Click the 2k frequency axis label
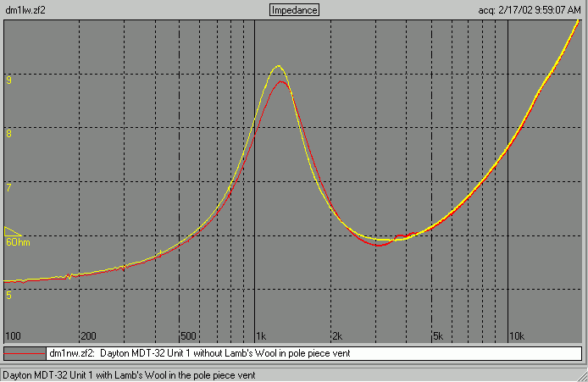The width and height of the screenshot is (588, 382). click(337, 336)
